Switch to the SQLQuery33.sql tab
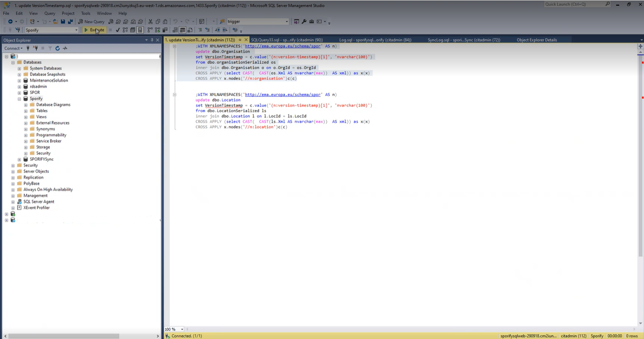Screen dimensions: 644x339 [286, 40]
